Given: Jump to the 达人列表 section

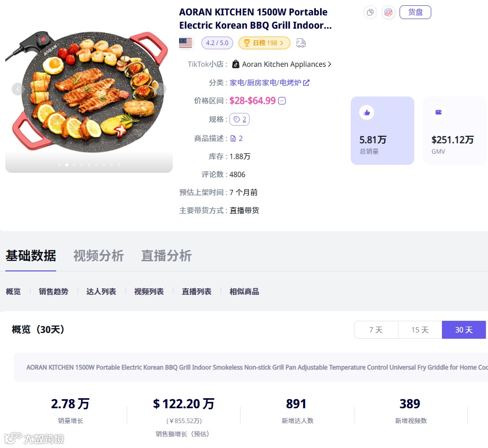Looking at the screenshot, I should click(101, 292).
